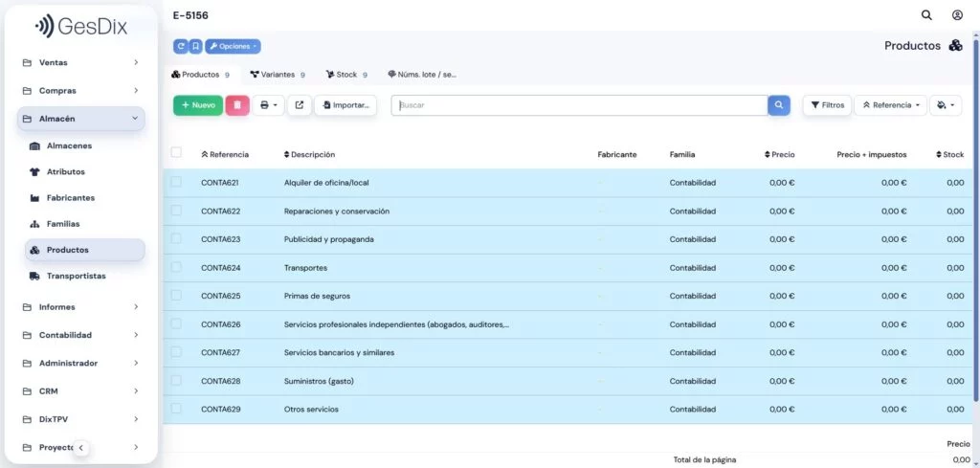The width and height of the screenshot is (980, 468).
Task: Open Familias in the sidebar
Action: [63, 224]
